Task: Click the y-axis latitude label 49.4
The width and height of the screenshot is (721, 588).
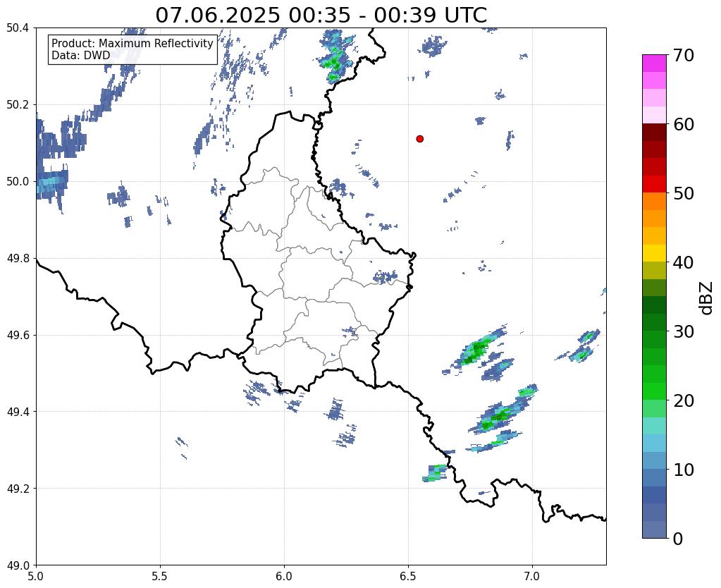Action: click(18, 411)
